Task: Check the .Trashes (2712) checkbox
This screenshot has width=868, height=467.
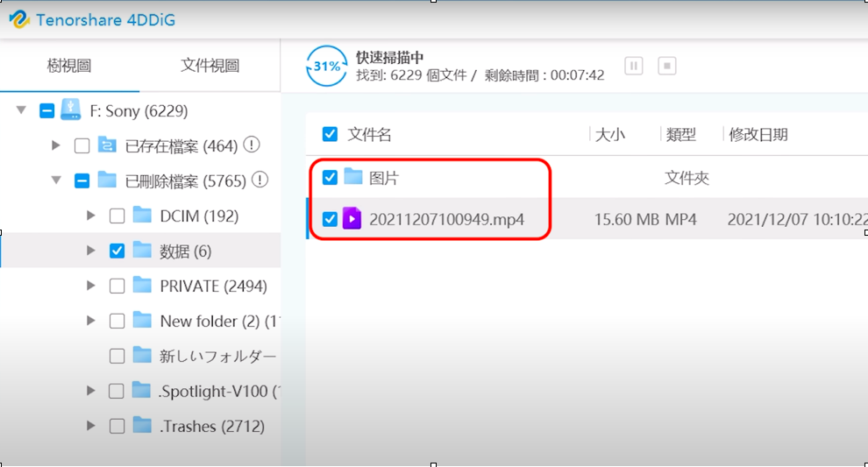Action: click(x=117, y=426)
